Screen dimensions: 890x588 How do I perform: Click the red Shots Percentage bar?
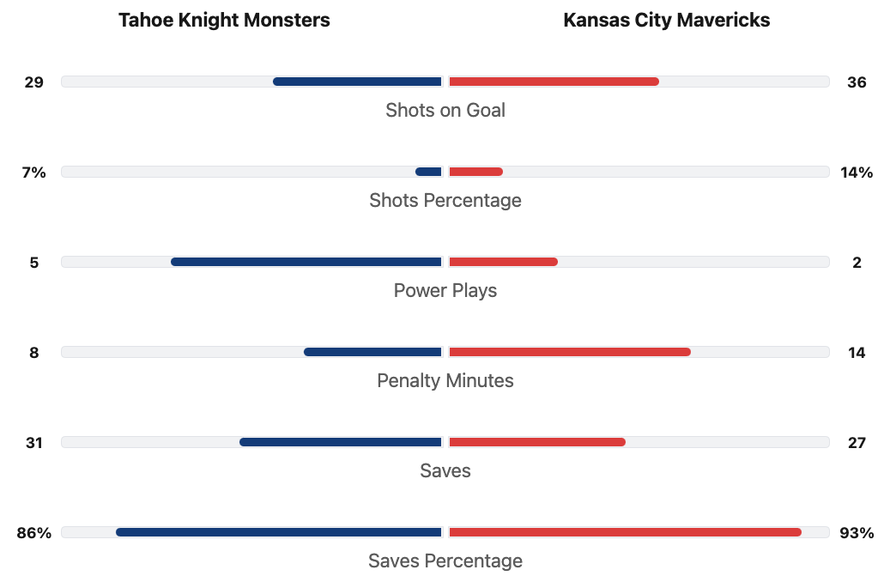coord(475,172)
